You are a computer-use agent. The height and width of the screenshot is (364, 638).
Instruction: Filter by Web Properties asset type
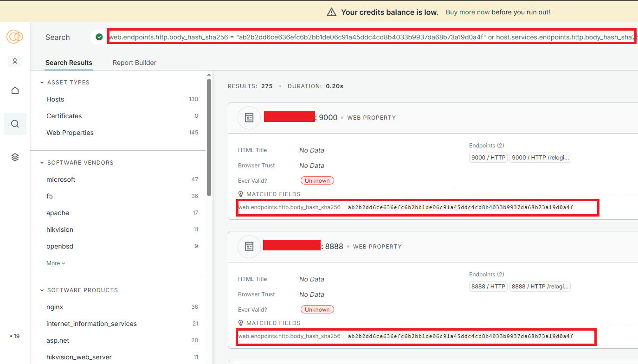tap(70, 133)
